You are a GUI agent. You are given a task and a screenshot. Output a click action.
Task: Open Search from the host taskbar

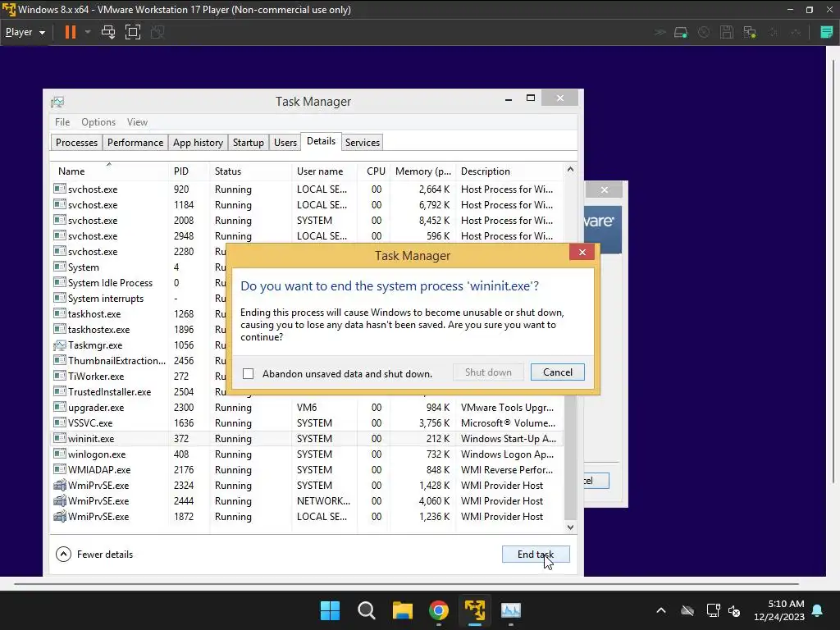point(367,610)
